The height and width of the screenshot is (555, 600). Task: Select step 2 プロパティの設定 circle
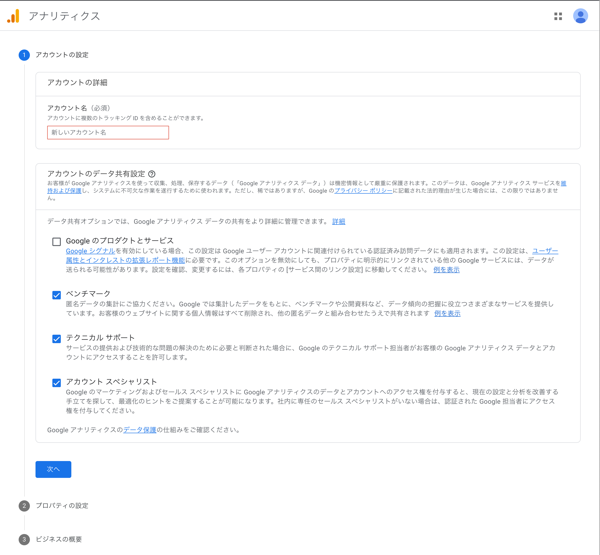[24, 506]
